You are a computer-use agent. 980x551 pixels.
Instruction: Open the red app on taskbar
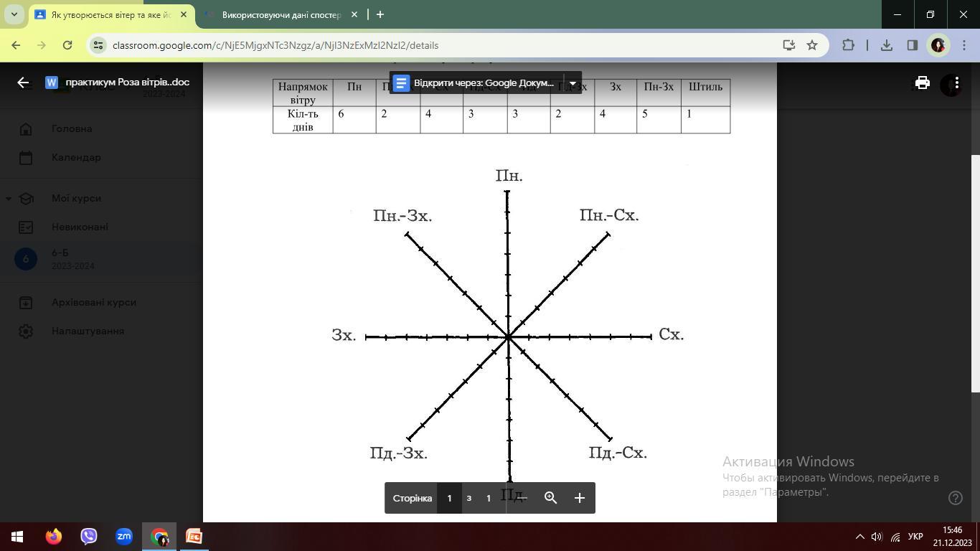(x=194, y=537)
